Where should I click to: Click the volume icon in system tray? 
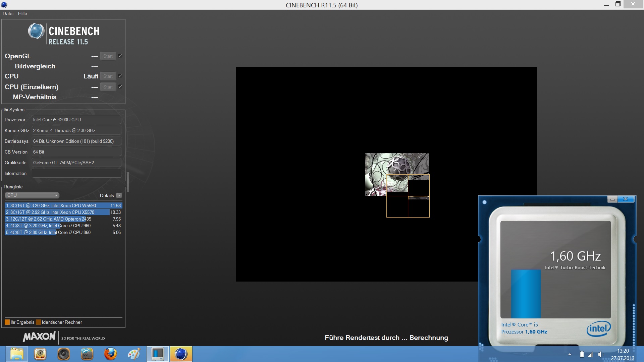(x=600, y=354)
